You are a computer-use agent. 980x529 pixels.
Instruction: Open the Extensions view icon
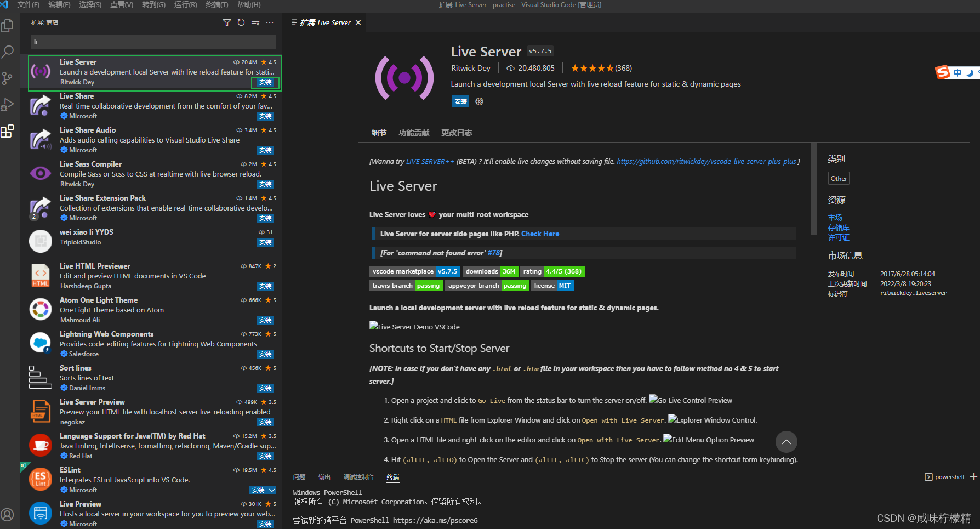[x=8, y=131]
